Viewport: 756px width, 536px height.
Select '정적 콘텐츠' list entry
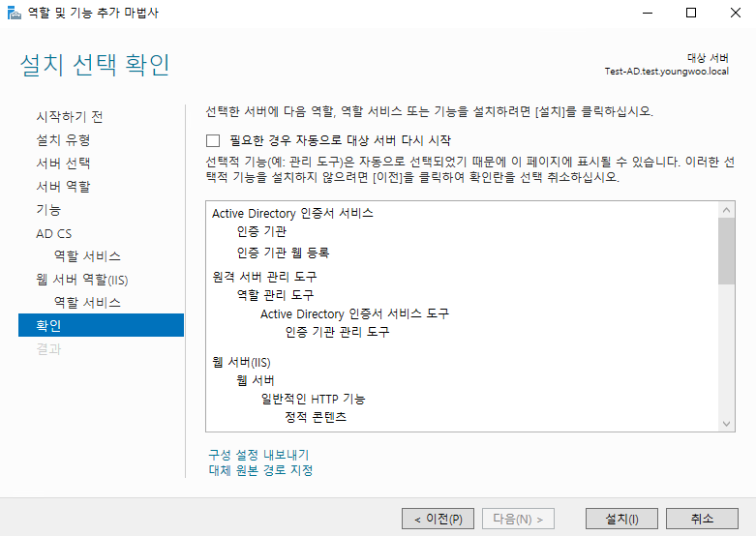point(316,417)
